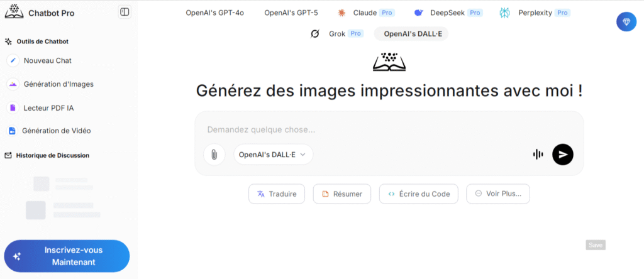Click the Outils de Chatbot sparkle icon
The image size is (644, 279).
(8, 41)
